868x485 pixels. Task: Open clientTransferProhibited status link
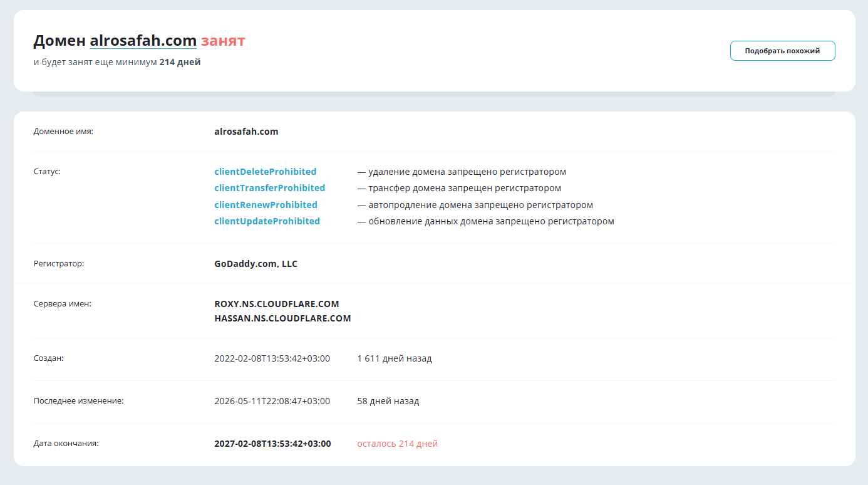270,188
